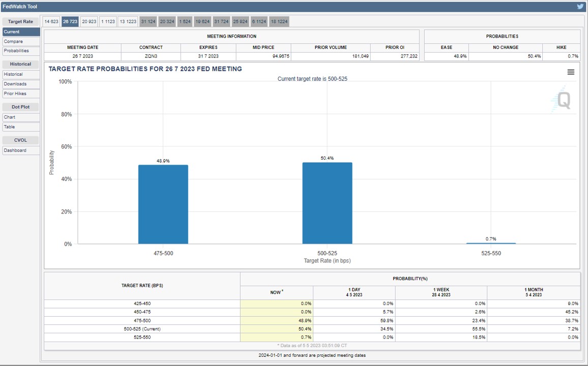Click the chart title text
This screenshot has height=366, width=588.
(x=145, y=69)
